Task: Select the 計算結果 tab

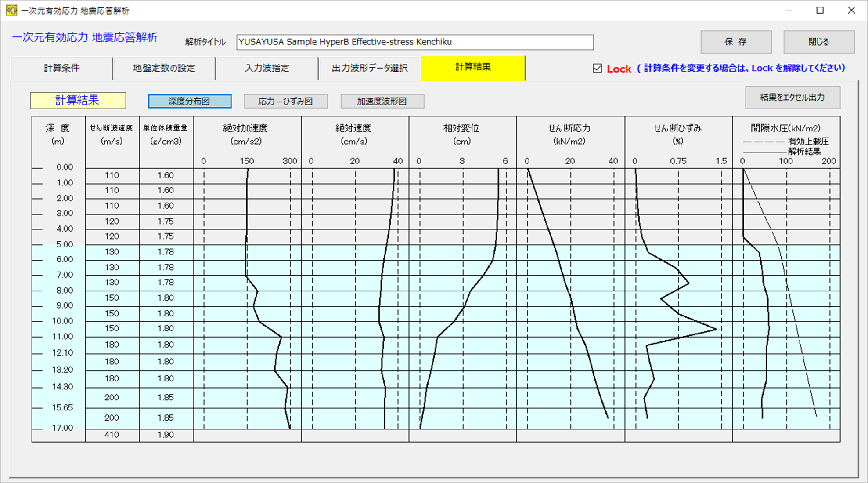Action: pos(473,67)
